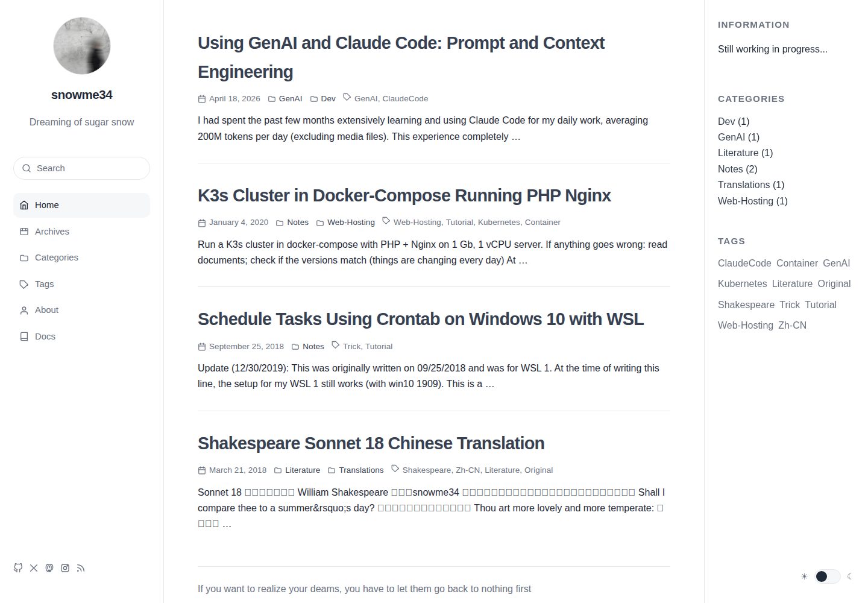This screenshot has height=603, width=868.
Task: Open K3s Cluster in Docker-Compose post
Action: point(404,195)
